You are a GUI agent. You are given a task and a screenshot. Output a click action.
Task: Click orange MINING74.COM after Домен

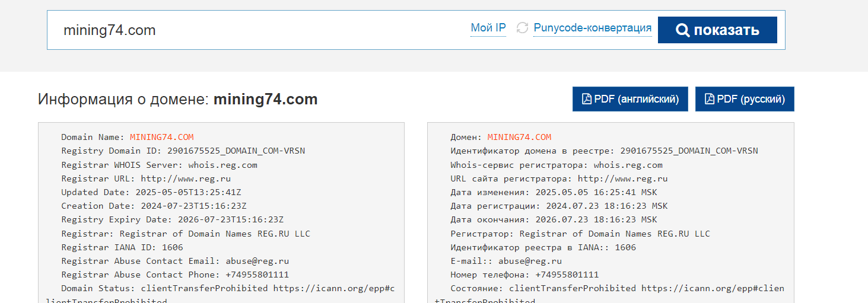[519, 137]
